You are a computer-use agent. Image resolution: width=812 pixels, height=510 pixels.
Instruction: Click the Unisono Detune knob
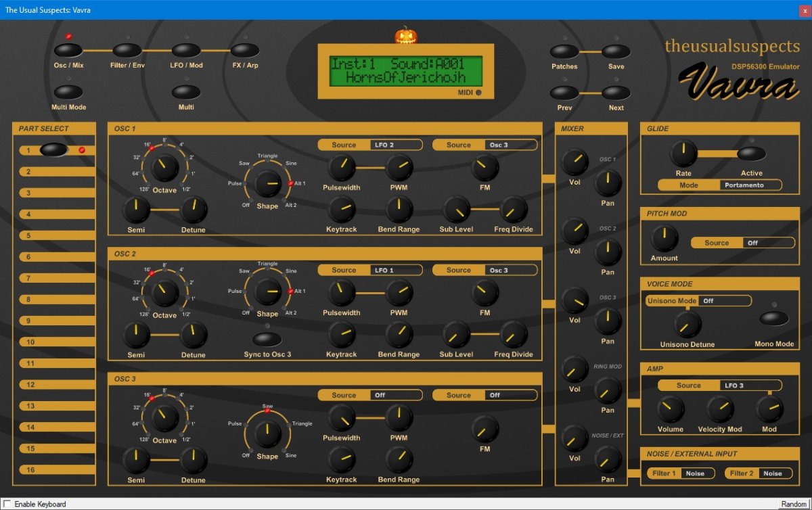click(687, 325)
